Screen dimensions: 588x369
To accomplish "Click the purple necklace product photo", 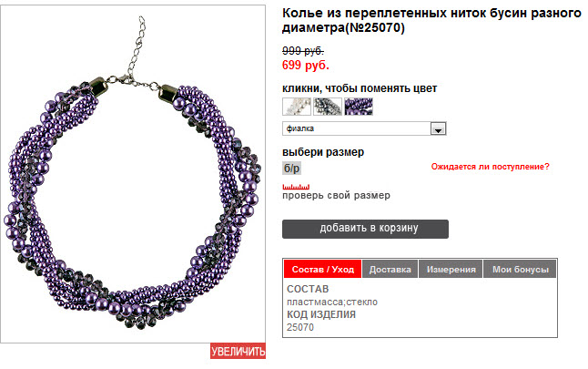I will click(x=133, y=174).
